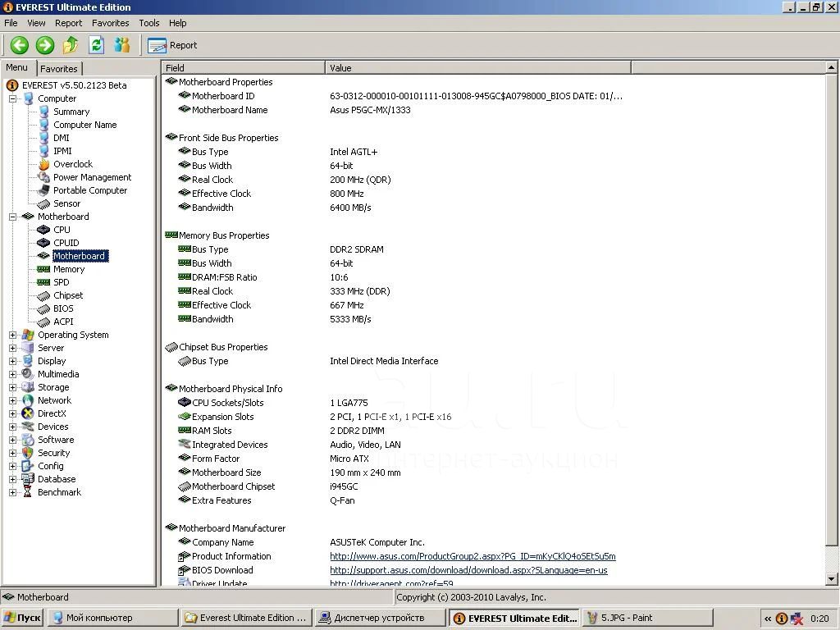Open the View menu
The image size is (840, 630).
pyautogui.click(x=36, y=23)
